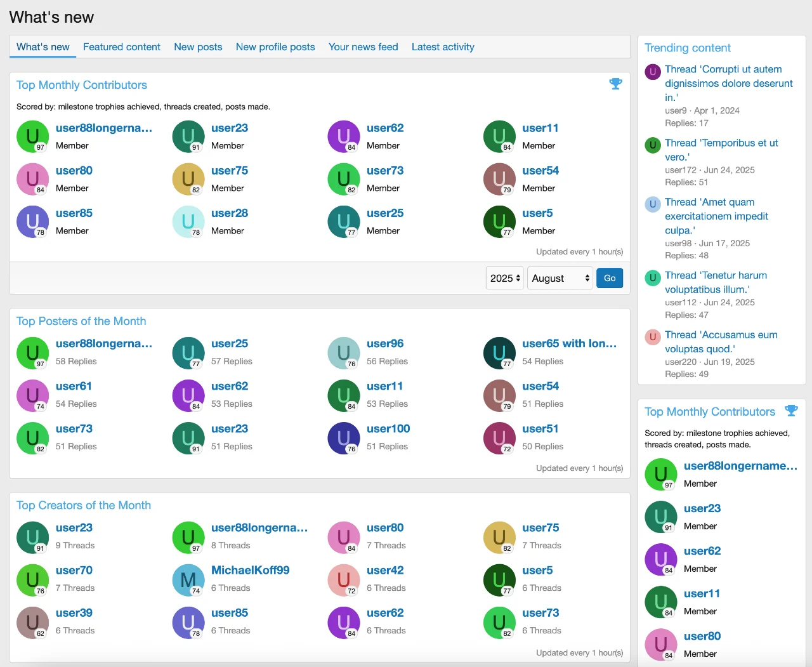
Task: Click user39's brown avatar in Top Creators
Action: click(x=33, y=622)
